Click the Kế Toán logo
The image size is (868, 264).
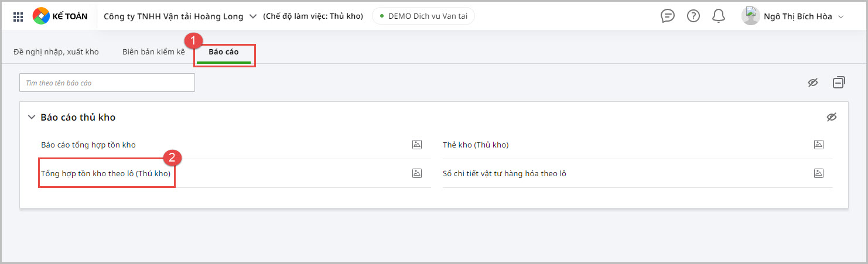tap(60, 16)
